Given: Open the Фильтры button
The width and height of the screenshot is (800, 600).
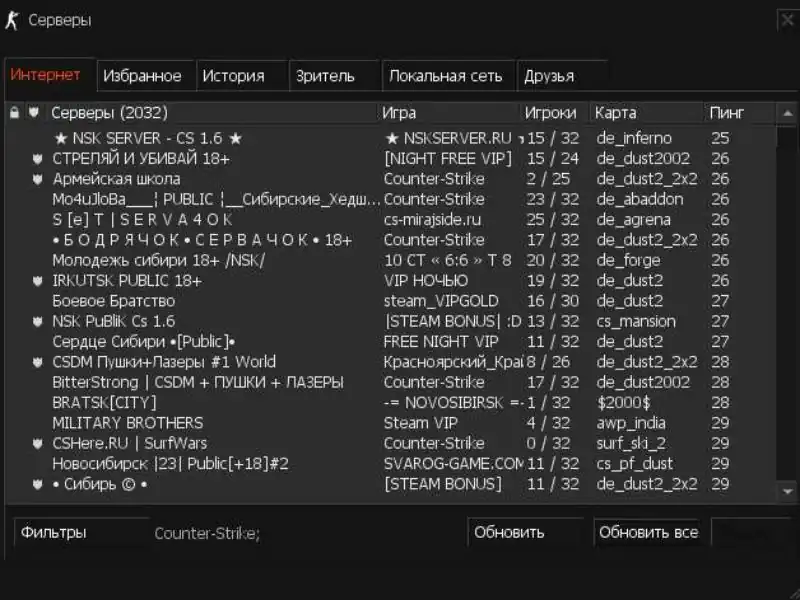Looking at the screenshot, I should [x=81, y=533].
